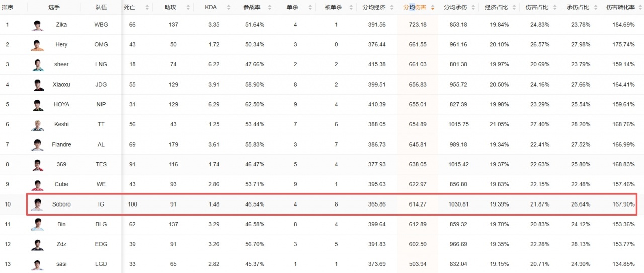Click team name TT
644x273 pixels.
click(101, 124)
